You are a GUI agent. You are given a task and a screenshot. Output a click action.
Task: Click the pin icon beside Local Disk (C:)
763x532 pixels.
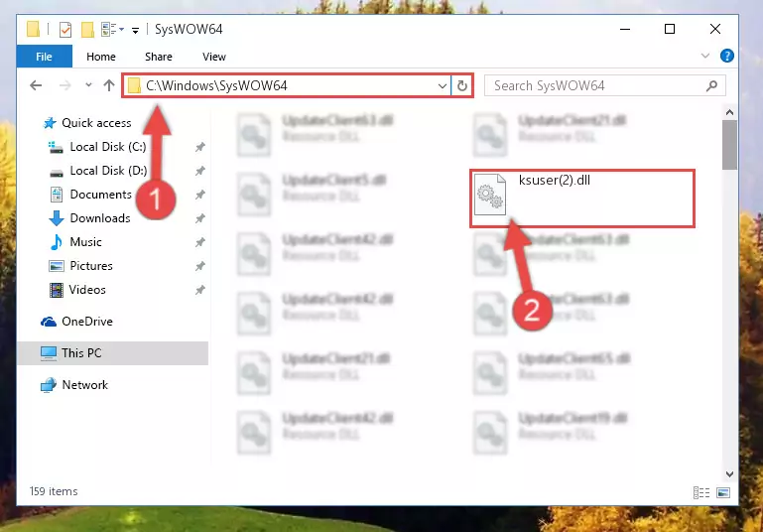pyautogui.click(x=200, y=147)
